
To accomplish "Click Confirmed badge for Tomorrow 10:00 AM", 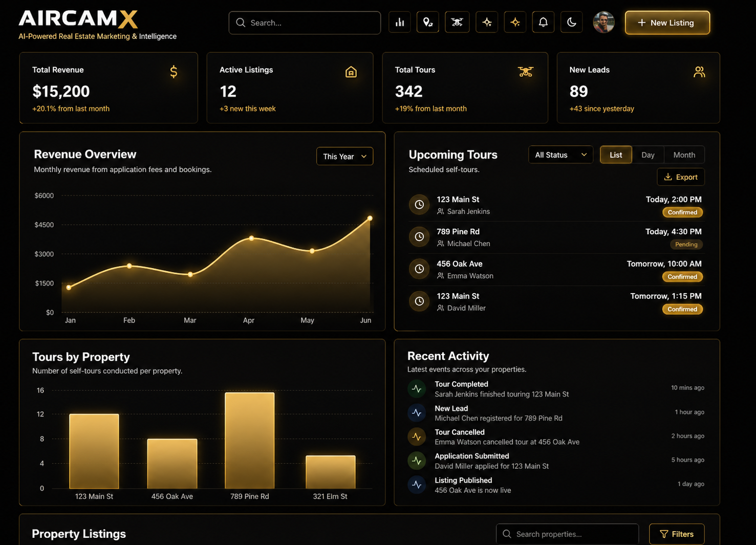I will tap(682, 277).
